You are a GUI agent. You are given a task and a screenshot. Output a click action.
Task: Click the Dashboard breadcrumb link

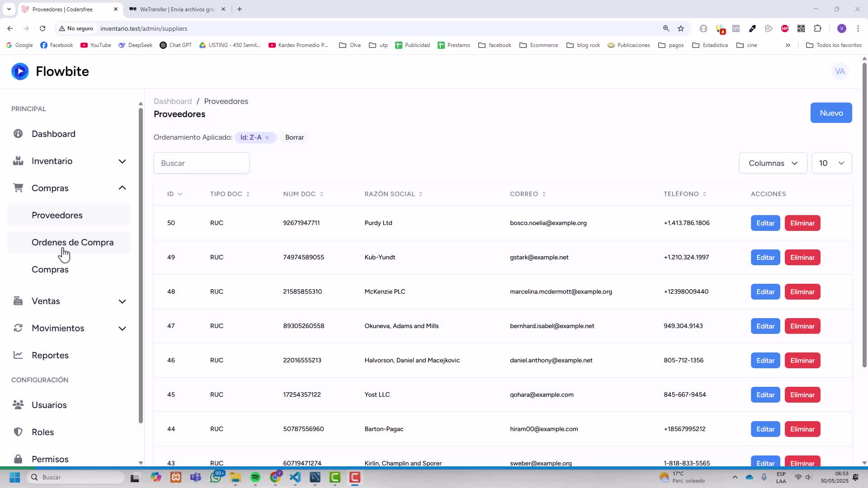(173, 101)
